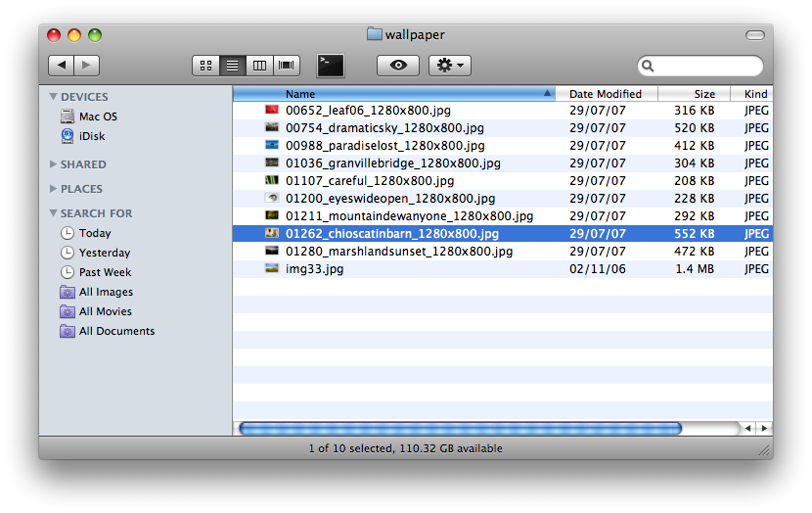The height and width of the screenshot is (513, 812).
Task: Sort by the Size column header
Action: click(695, 94)
